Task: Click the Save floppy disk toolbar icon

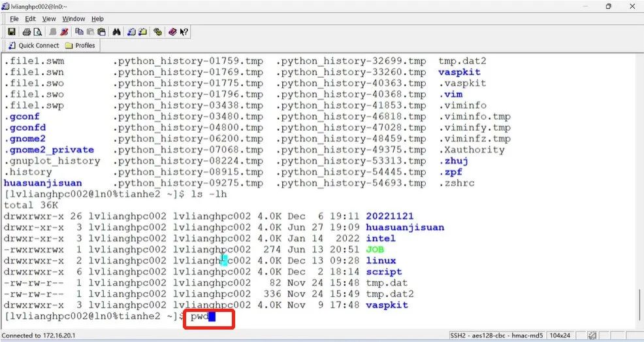Action: click(x=12, y=31)
